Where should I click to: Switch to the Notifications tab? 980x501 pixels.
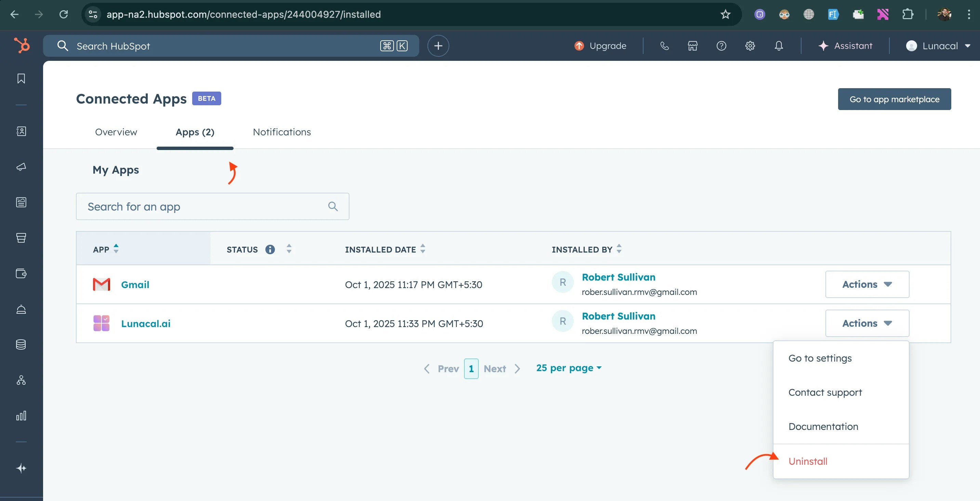[x=281, y=132]
